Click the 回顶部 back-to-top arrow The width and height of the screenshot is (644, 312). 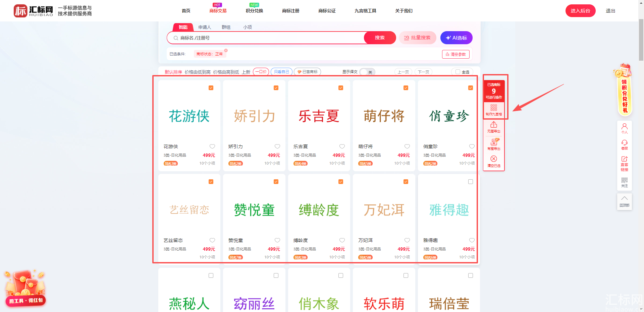coord(624,198)
